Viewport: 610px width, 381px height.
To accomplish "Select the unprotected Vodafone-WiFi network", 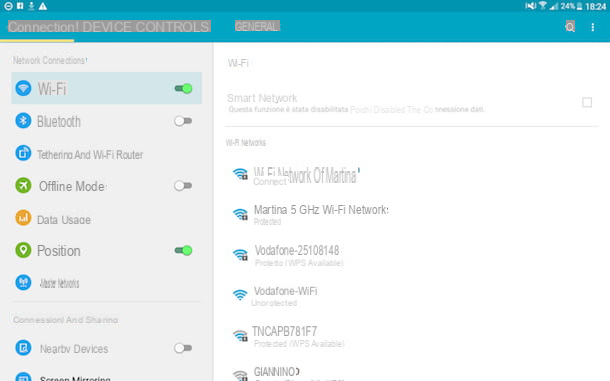I will [412, 296].
